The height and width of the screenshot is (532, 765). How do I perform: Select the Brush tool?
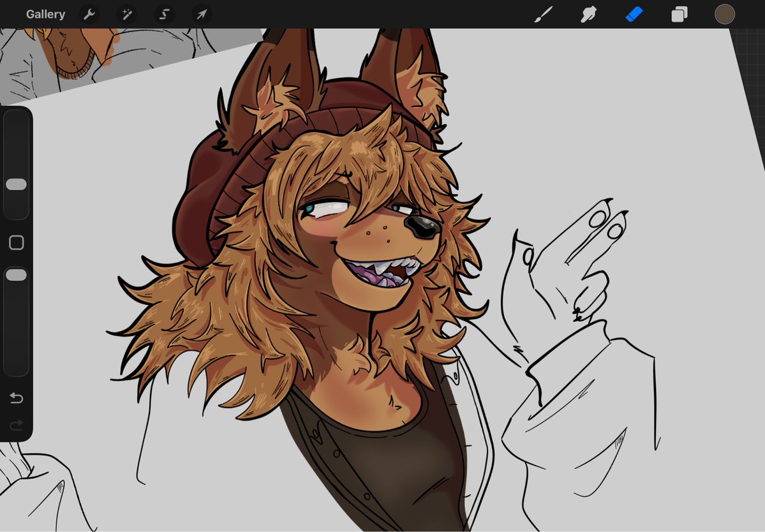tap(544, 14)
